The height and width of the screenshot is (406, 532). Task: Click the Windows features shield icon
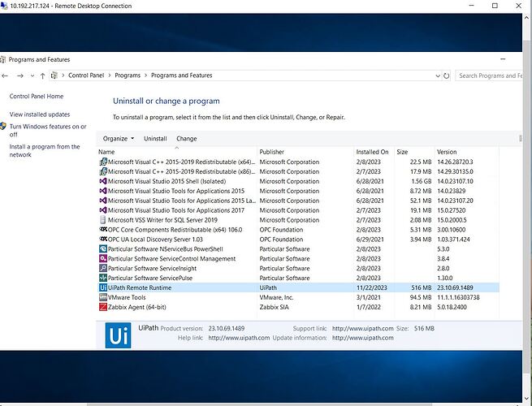coord(3,126)
